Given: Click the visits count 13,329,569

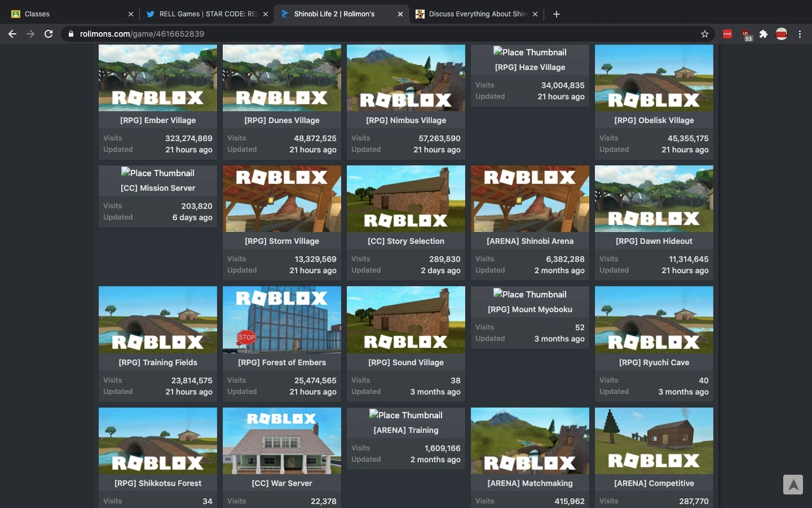Looking at the screenshot, I should [315, 259].
